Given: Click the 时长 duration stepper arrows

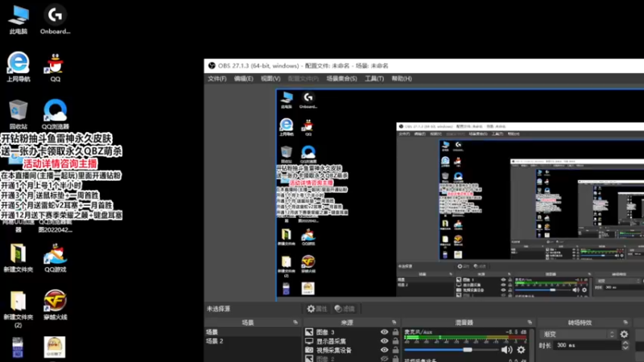Looking at the screenshot, I should click(625, 345).
